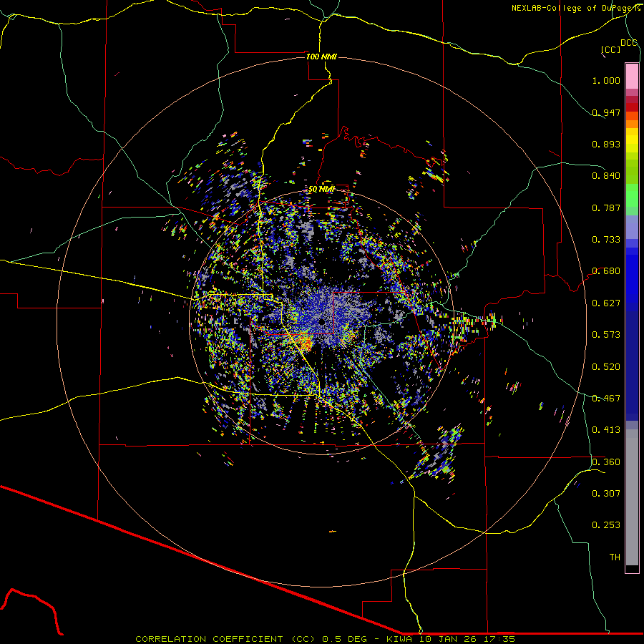Click the 0.307 scale value

606,494
